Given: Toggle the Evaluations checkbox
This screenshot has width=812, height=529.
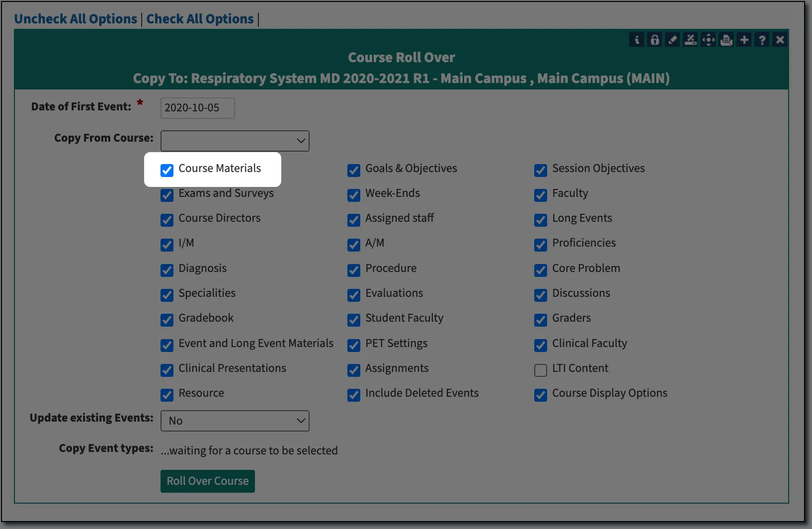Looking at the screenshot, I should click(354, 295).
